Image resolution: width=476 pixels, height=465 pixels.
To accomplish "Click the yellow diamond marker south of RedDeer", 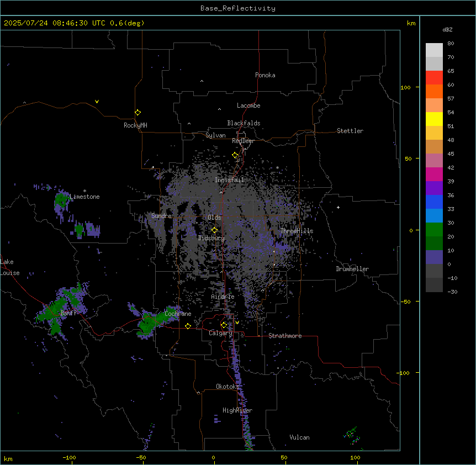I will click(235, 155).
